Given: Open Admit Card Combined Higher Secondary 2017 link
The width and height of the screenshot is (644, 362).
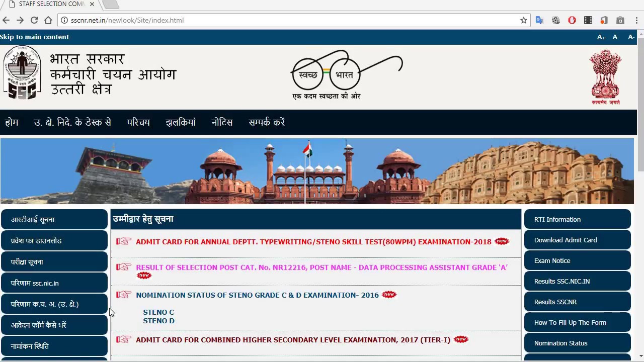Looking at the screenshot, I should tap(293, 340).
